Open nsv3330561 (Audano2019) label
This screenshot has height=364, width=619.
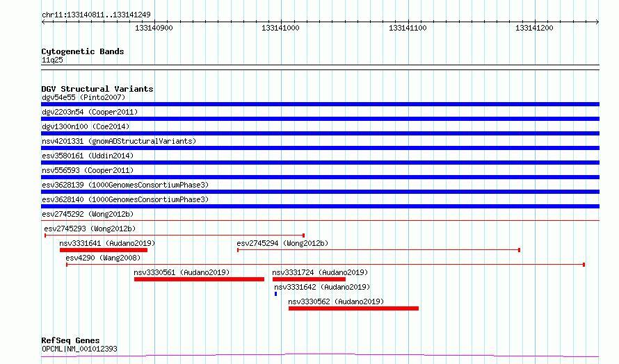182,272
